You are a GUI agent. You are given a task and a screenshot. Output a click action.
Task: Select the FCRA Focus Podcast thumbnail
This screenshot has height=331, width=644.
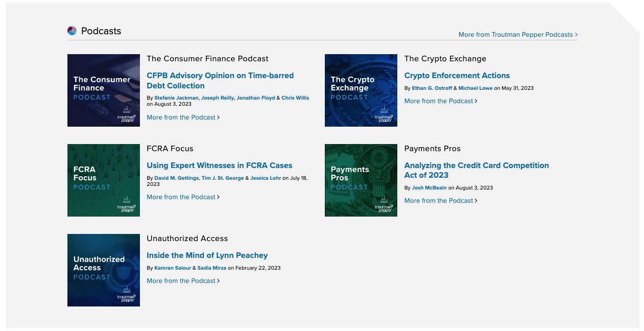click(x=104, y=180)
